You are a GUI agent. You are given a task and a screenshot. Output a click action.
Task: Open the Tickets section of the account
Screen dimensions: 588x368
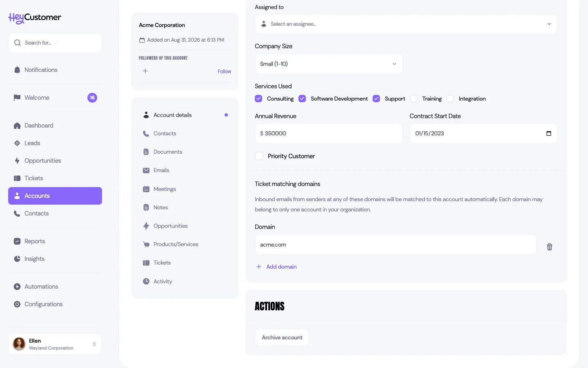pyautogui.click(x=185, y=263)
